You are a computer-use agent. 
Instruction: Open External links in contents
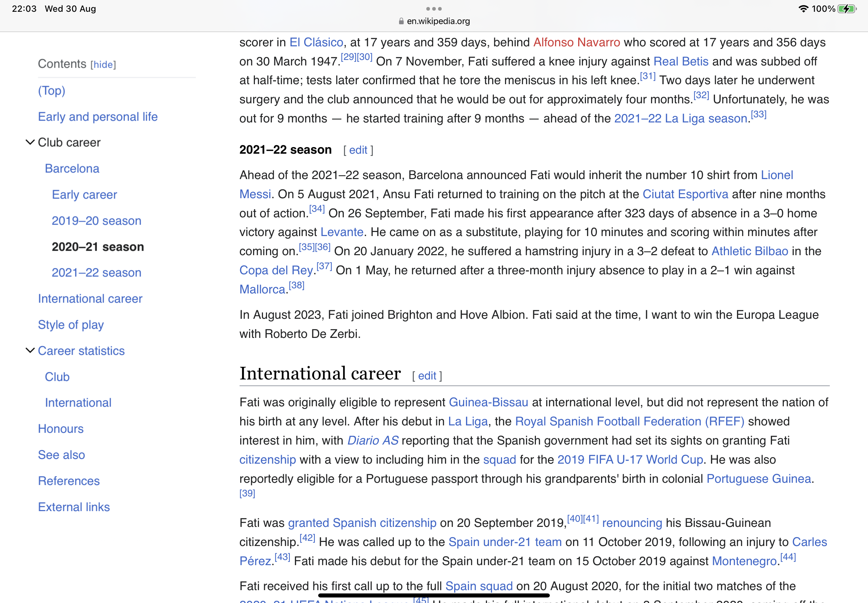[x=74, y=507]
